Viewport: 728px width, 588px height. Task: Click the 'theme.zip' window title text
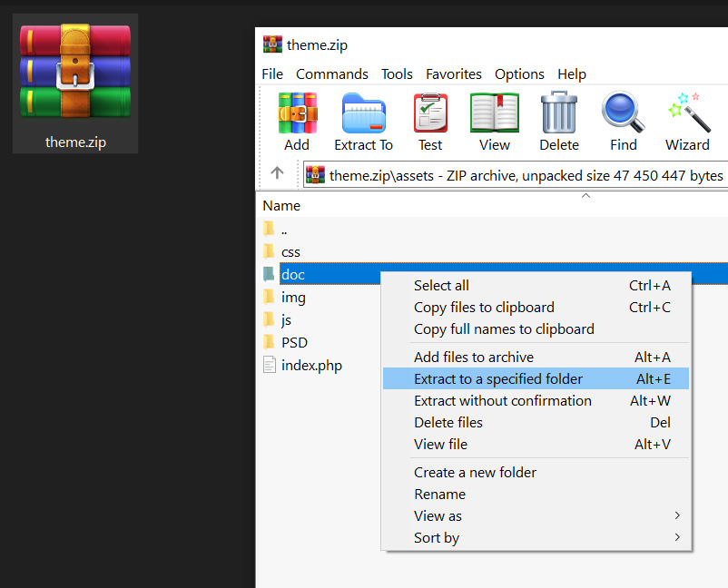click(x=317, y=45)
